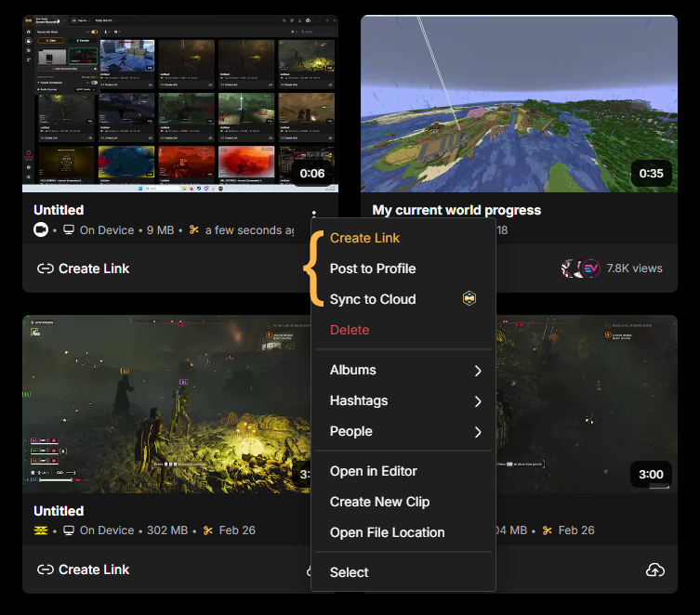
Task: Click the 7.8K views label
Action: pyautogui.click(x=634, y=268)
